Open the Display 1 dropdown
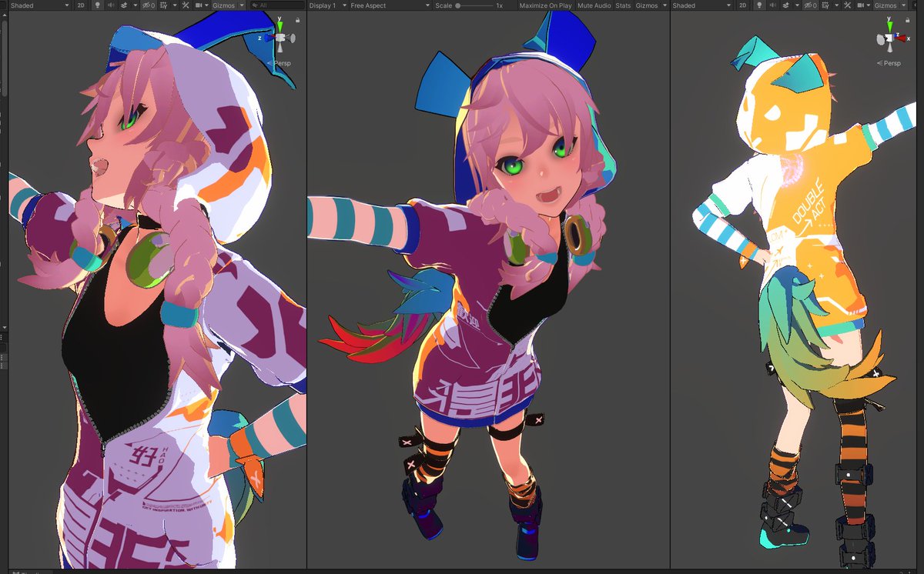The height and width of the screenshot is (574, 924). [327, 5]
